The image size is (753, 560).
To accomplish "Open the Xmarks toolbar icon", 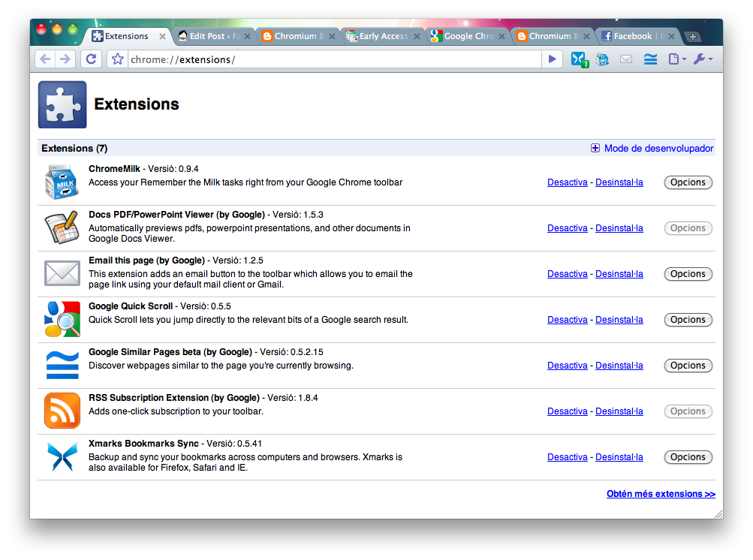I will tap(580, 59).
